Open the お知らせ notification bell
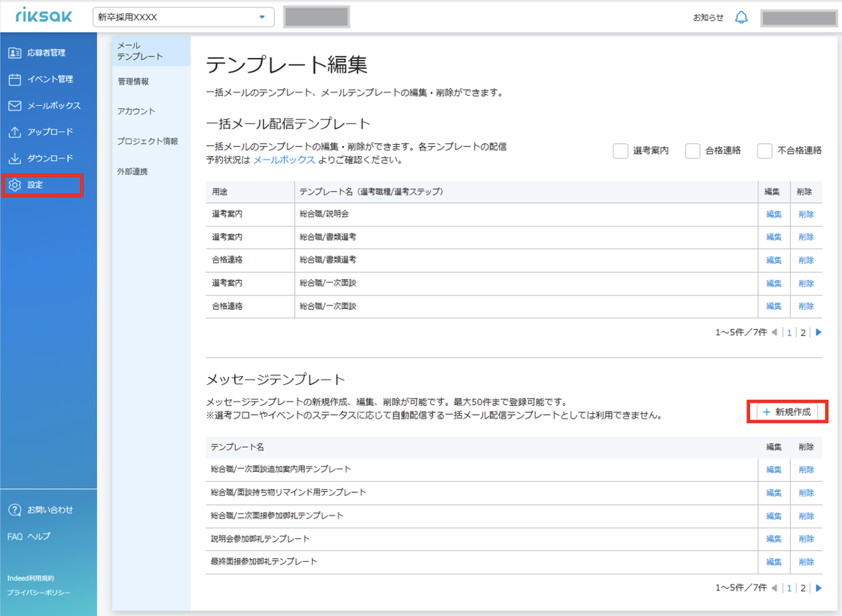The image size is (842, 616). (x=741, y=17)
